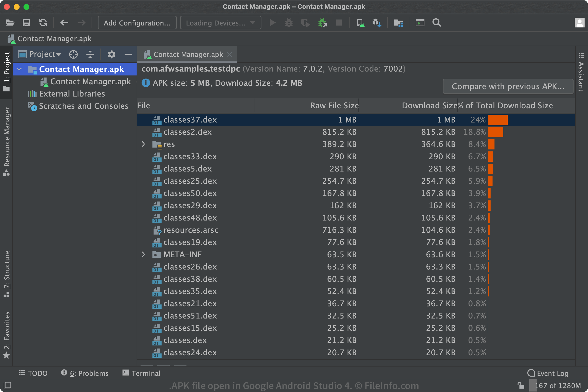The image size is (588, 392).
Task: Click the back navigation arrow icon
Action: point(64,22)
